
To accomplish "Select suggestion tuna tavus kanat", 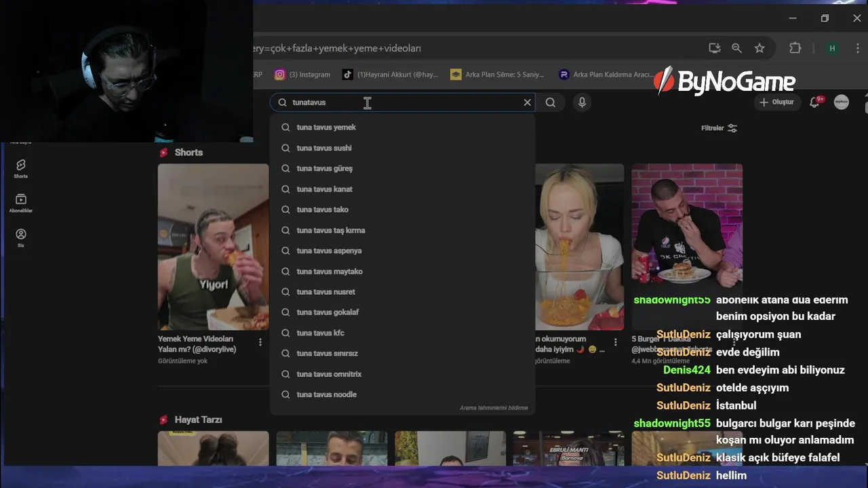I will (402, 189).
